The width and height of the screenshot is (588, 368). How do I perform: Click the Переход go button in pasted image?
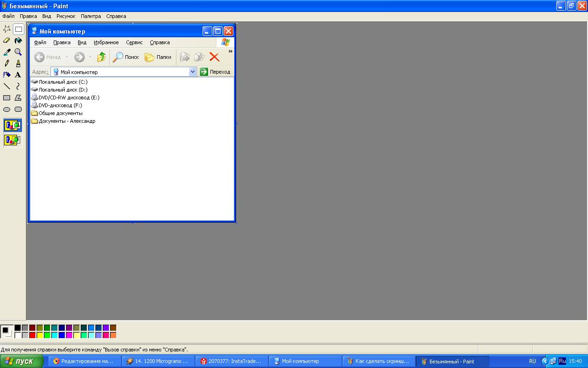[215, 72]
